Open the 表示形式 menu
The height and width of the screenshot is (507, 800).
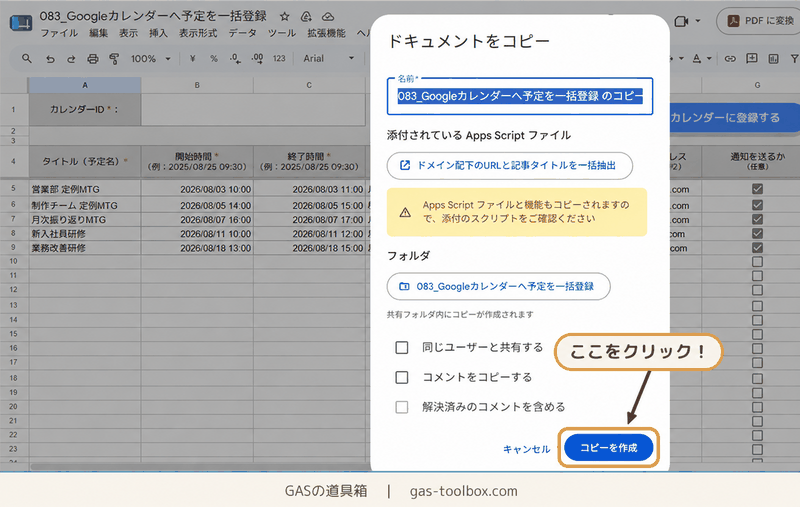(x=198, y=33)
